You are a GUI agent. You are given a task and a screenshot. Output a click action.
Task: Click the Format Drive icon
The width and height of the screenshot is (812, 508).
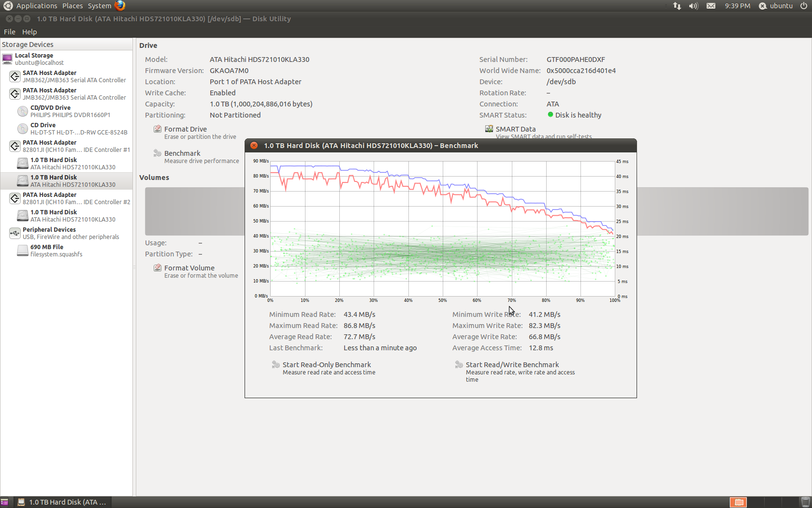158,129
